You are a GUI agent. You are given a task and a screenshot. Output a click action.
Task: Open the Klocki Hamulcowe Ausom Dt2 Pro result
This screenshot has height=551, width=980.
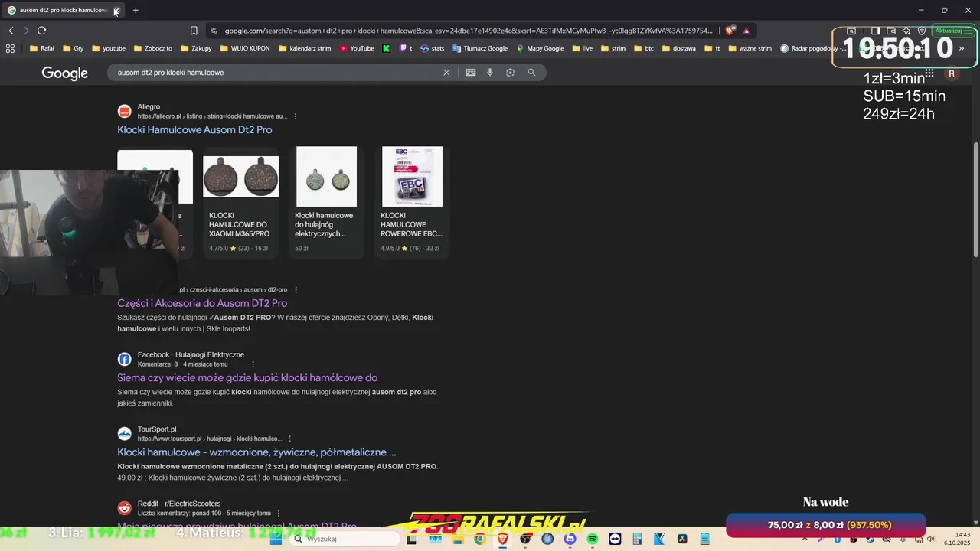tap(194, 129)
